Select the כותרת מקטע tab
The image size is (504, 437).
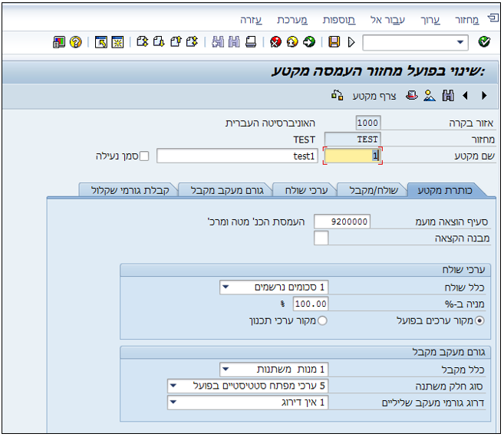click(x=445, y=190)
